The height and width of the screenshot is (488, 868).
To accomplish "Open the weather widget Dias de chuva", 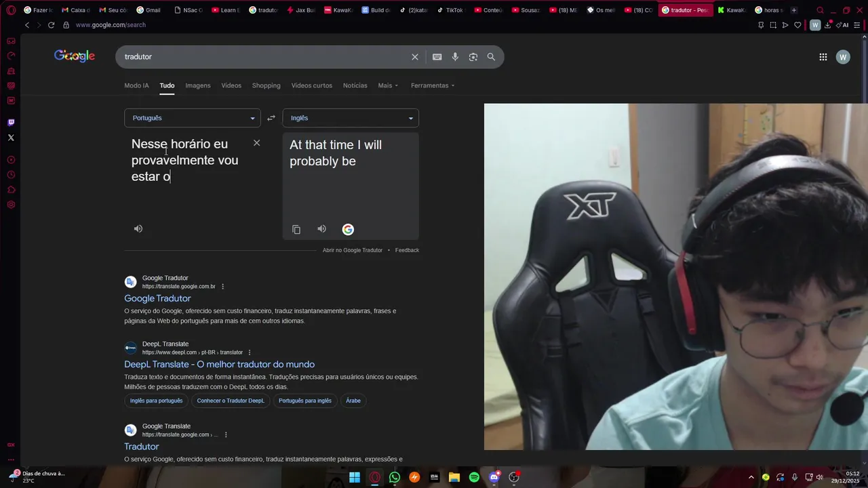I will [37, 477].
